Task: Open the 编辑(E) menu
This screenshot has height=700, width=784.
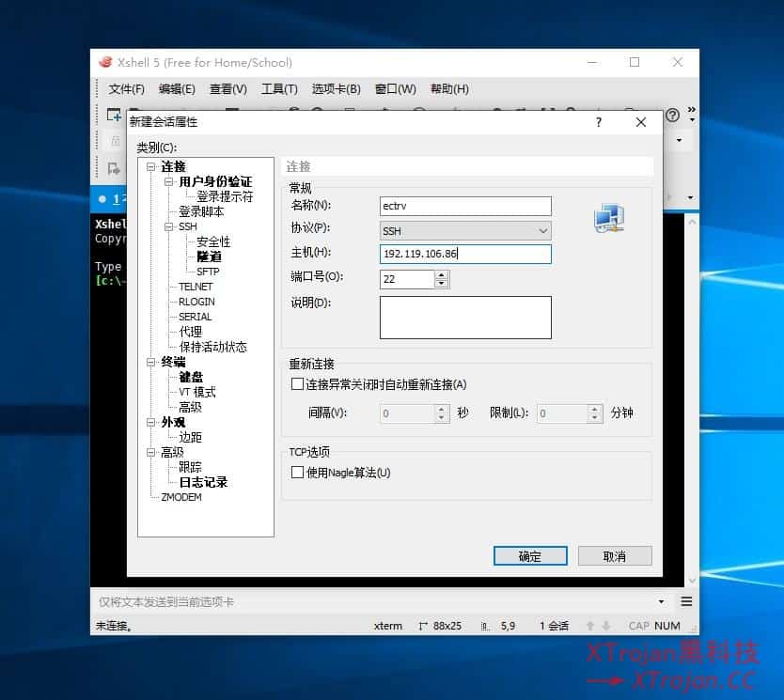Action: click(x=177, y=89)
